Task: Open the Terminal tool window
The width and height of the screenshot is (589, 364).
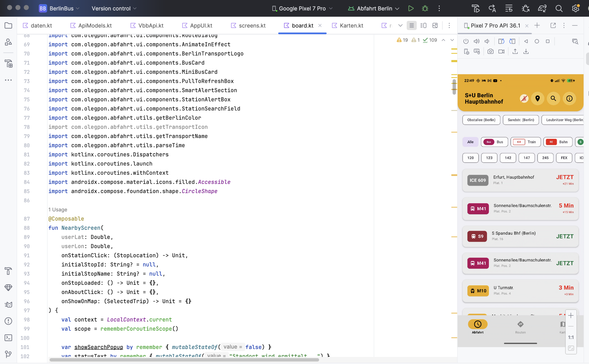Action: coord(9,338)
